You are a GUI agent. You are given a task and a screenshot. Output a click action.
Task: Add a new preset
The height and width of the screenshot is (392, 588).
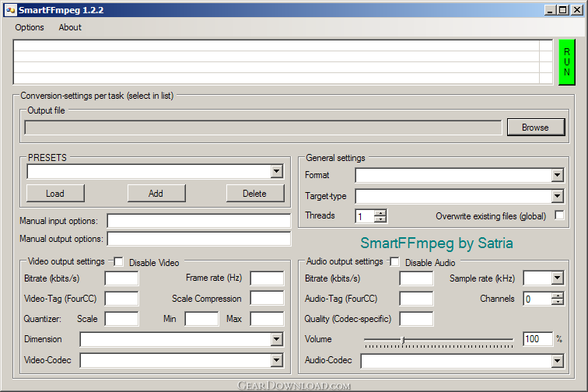156,194
